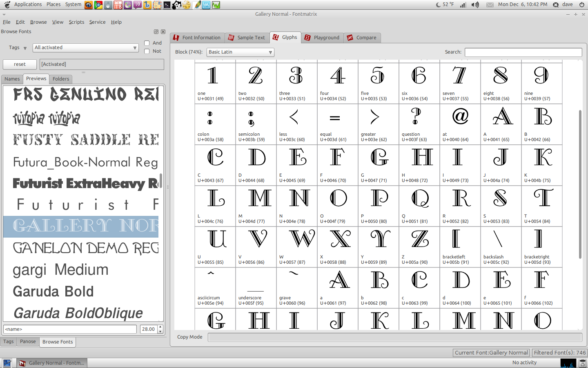The image size is (588, 368).
Task: Switch to the Compare tab
Action: coord(362,38)
